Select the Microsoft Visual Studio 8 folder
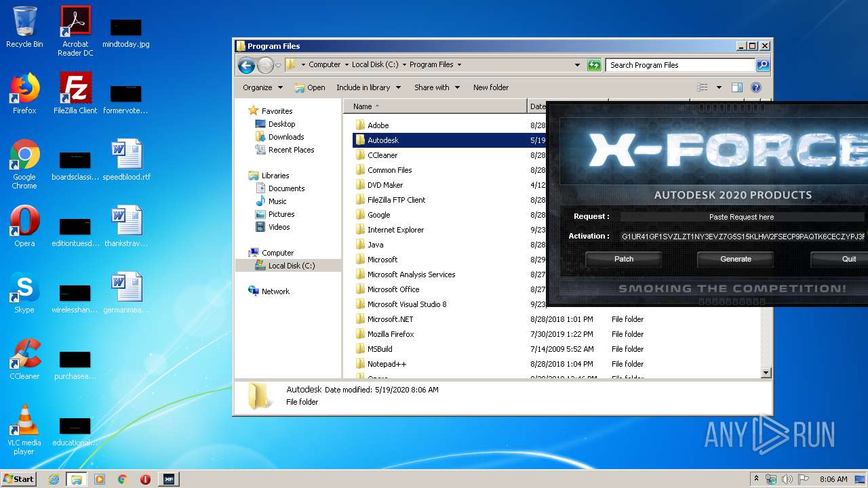 [x=407, y=304]
